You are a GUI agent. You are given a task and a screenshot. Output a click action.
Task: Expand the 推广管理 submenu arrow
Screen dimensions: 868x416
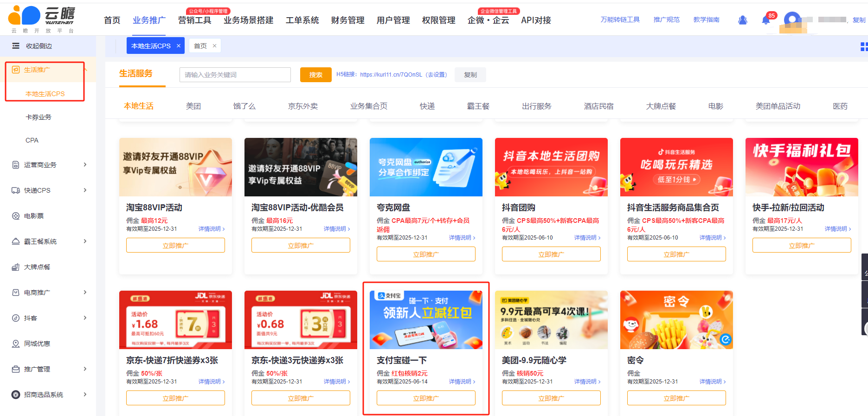[x=85, y=369]
